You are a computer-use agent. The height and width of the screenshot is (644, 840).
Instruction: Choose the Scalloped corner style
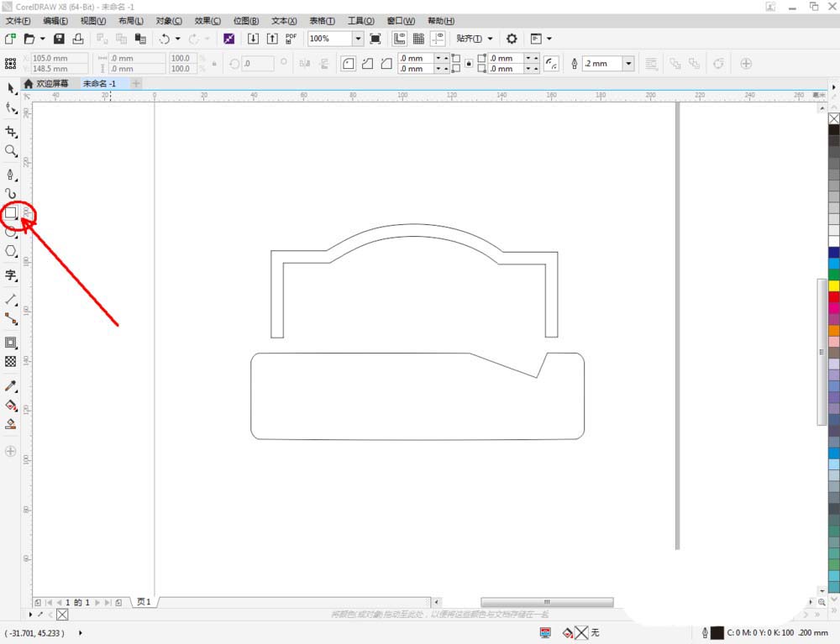pos(368,64)
